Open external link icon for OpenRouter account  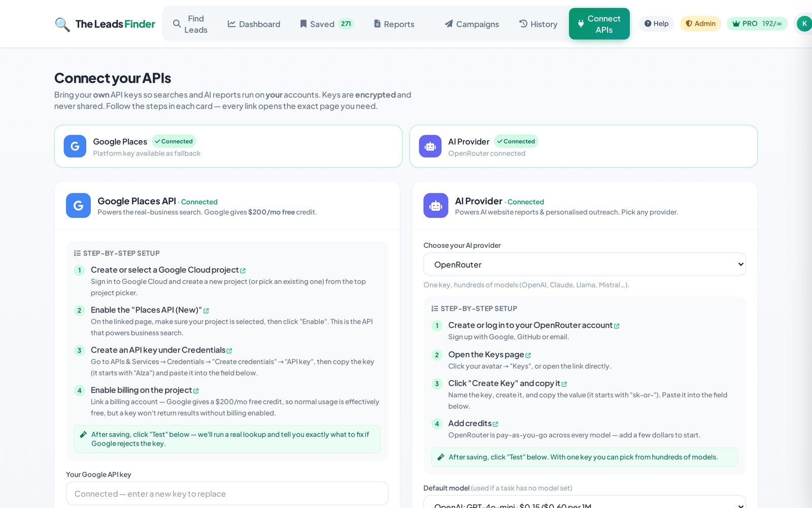click(617, 326)
